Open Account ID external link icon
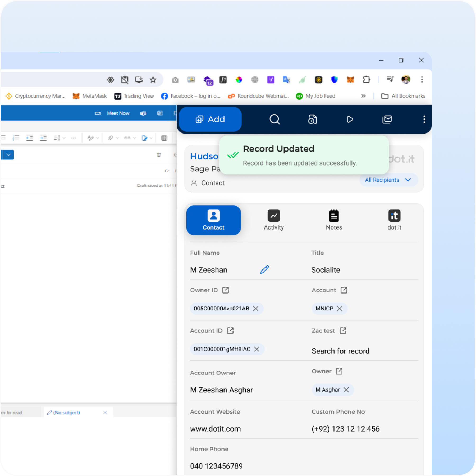 pos(230,331)
